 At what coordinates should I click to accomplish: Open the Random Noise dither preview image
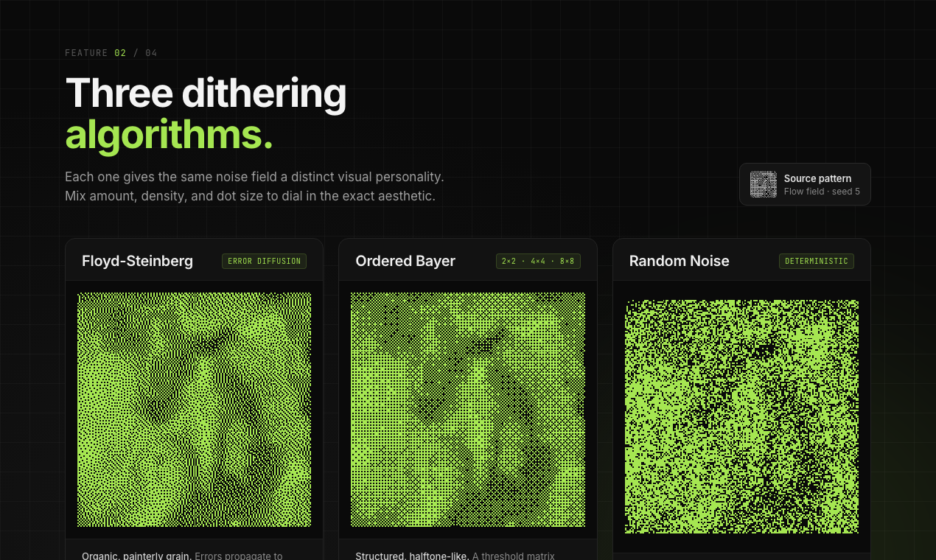click(741, 416)
